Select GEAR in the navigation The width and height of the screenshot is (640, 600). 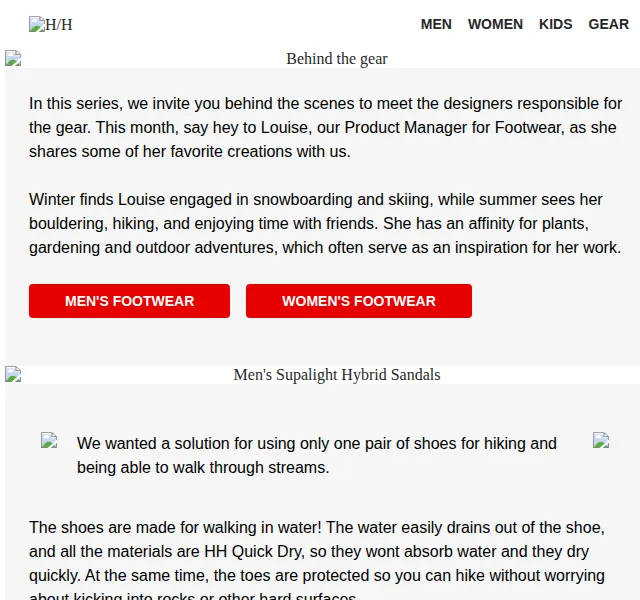(x=609, y=24)
